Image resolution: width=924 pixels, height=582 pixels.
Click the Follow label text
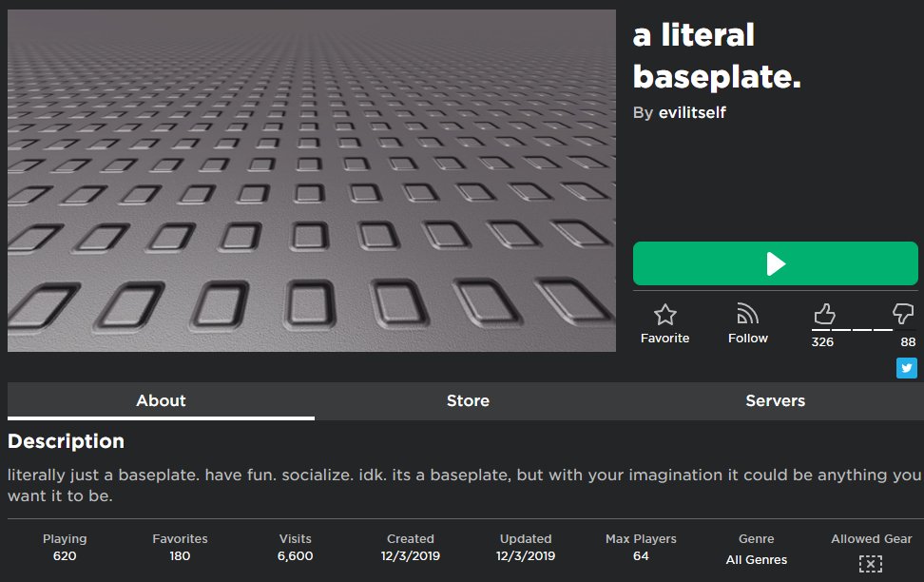click(x=748, y=338)
